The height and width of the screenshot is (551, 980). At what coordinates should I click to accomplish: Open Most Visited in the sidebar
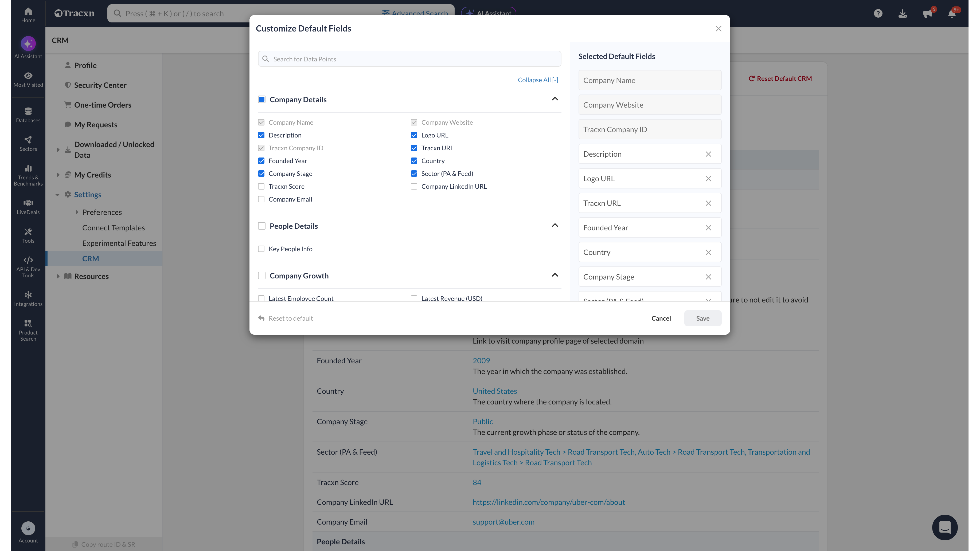28,80
